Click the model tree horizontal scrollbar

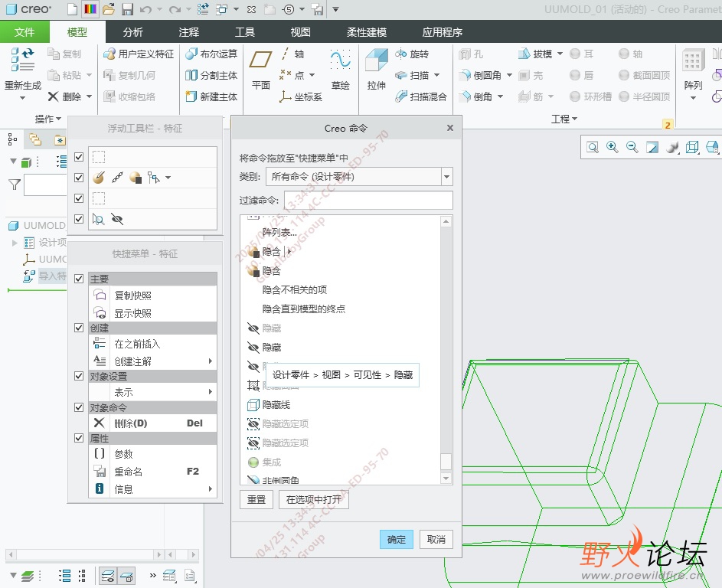[85, 554]
